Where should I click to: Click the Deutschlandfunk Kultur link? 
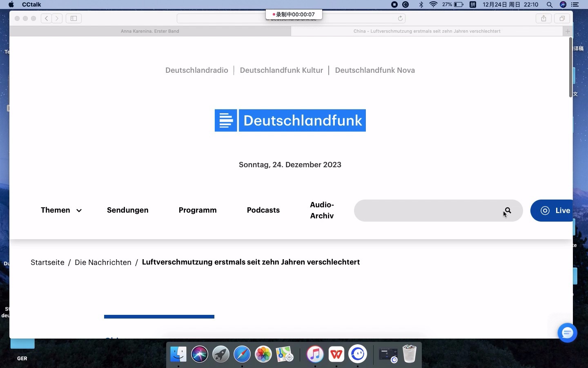(281, 70)
